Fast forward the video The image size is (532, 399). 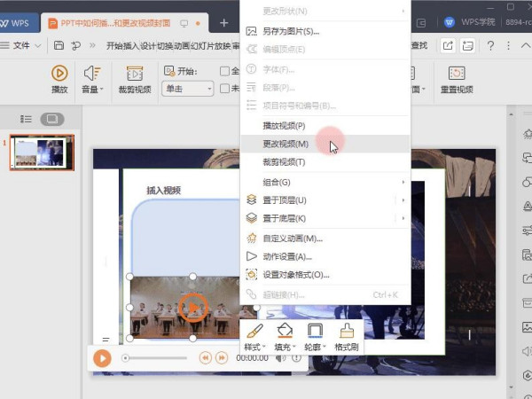222,357
